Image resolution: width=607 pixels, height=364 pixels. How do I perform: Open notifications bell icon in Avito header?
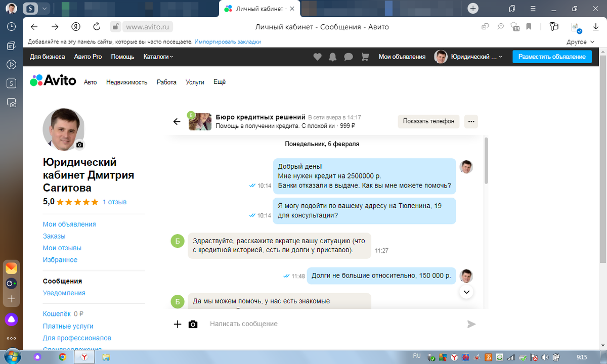(x=332, y=57)
